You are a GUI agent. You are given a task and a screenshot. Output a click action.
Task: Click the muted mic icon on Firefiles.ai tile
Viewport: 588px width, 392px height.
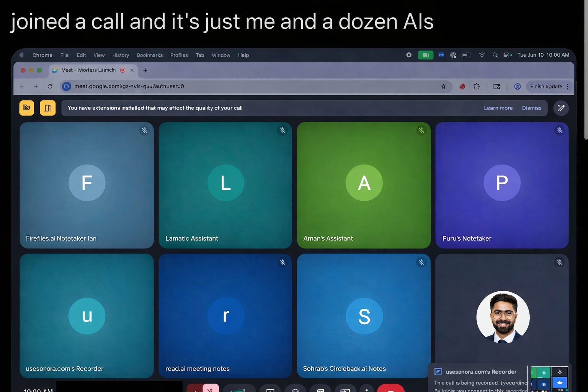(x=144, y=131)
